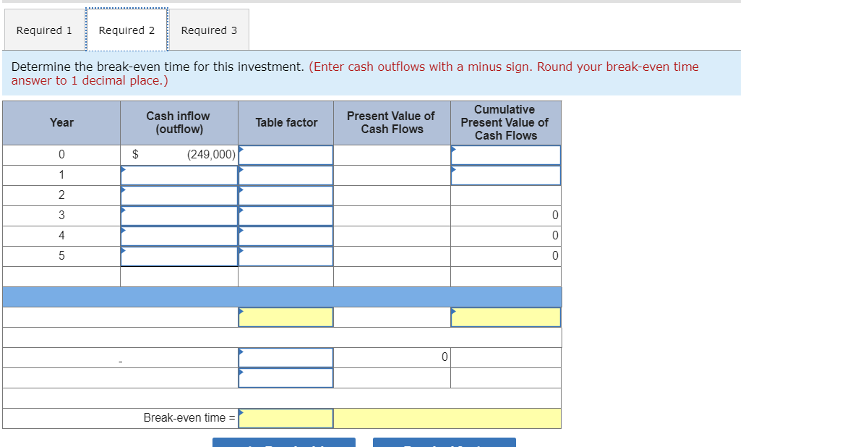
Task: Click input field below the dash row
Action: [286, 378]
